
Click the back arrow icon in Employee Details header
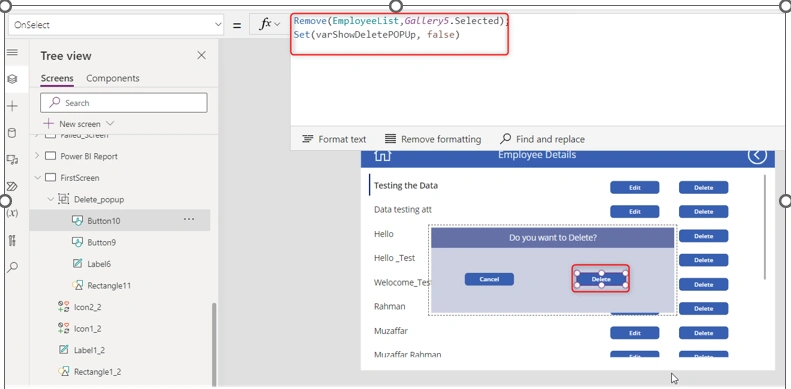pos(757,155)
